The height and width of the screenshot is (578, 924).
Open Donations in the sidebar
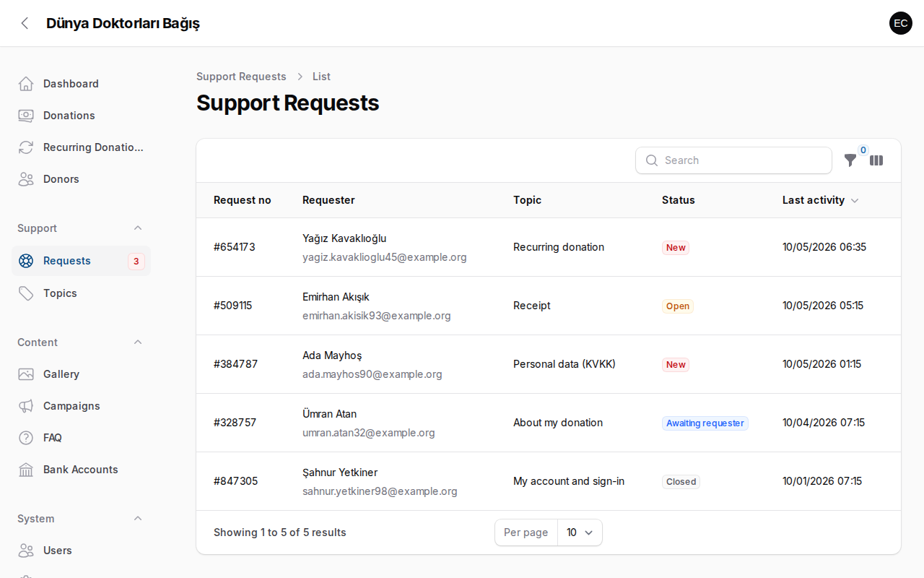click(x=81, y=116)
